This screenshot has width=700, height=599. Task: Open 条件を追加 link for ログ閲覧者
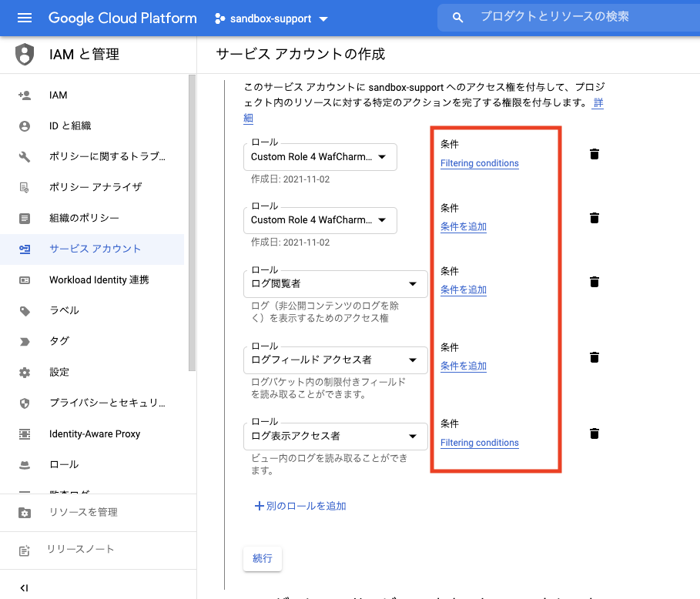[463, 289]
